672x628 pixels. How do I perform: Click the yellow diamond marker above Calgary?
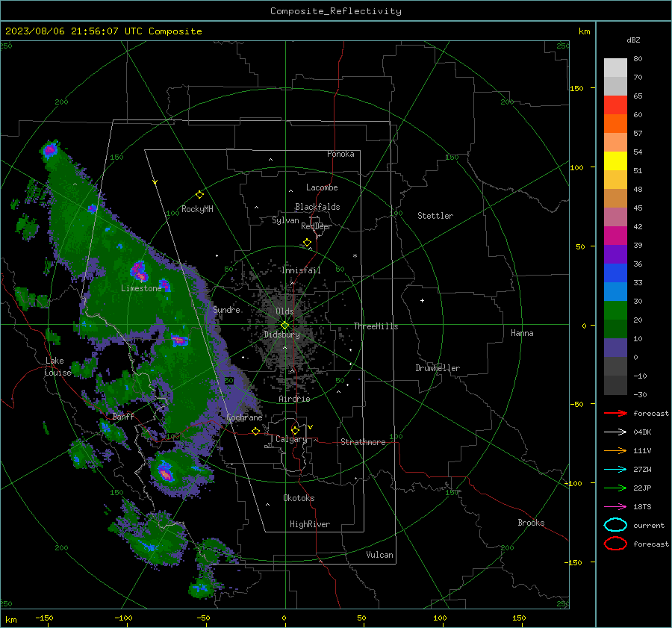coord(295,430)
